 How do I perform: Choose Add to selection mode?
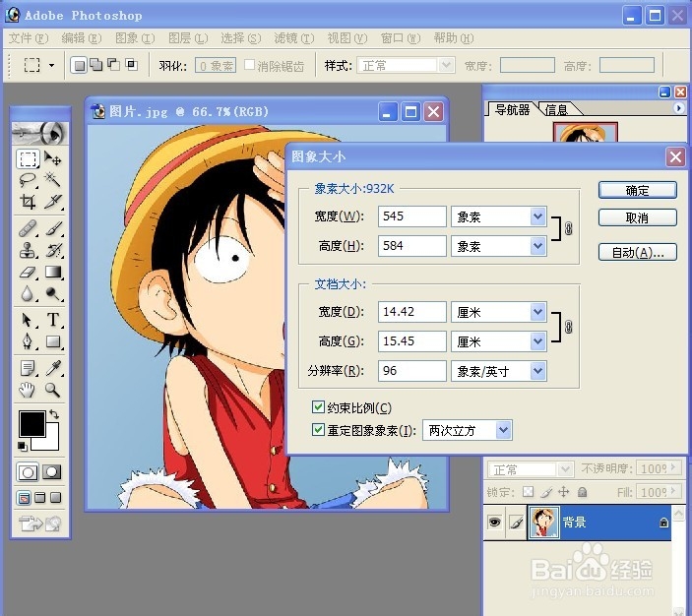pyautogui.click(x=95, y=65)
